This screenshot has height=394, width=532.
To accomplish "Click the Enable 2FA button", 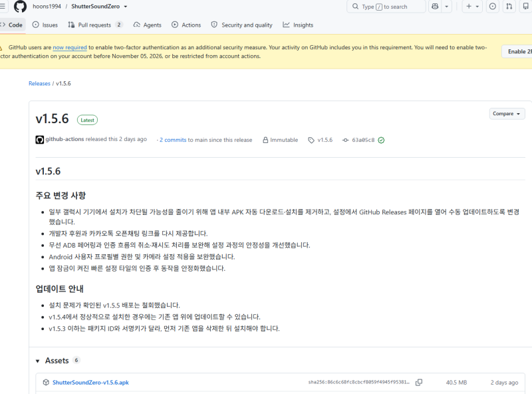I will (518, 51).
